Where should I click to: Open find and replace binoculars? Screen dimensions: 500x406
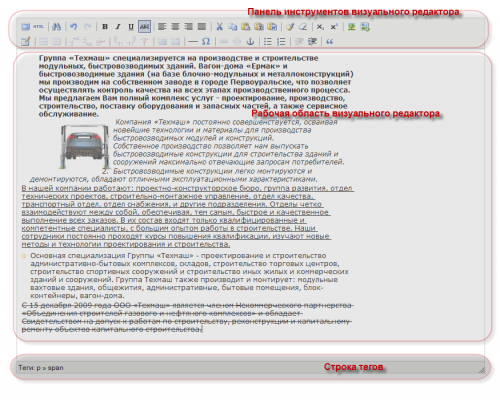(56, 27)
